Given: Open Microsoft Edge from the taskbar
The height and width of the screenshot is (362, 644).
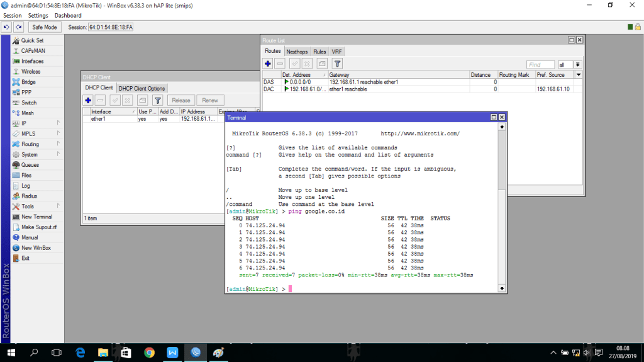Looking at the screenshot, I should coord(80,353).
